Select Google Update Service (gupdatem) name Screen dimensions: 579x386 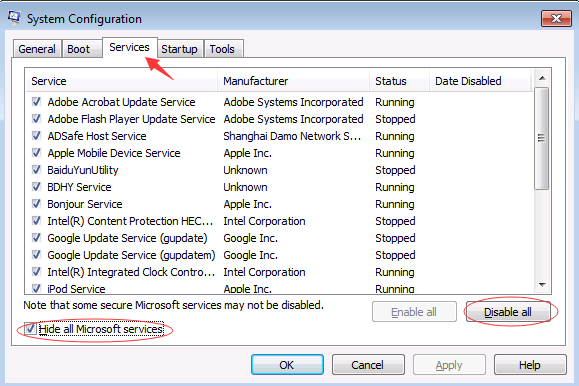(131, 255)
